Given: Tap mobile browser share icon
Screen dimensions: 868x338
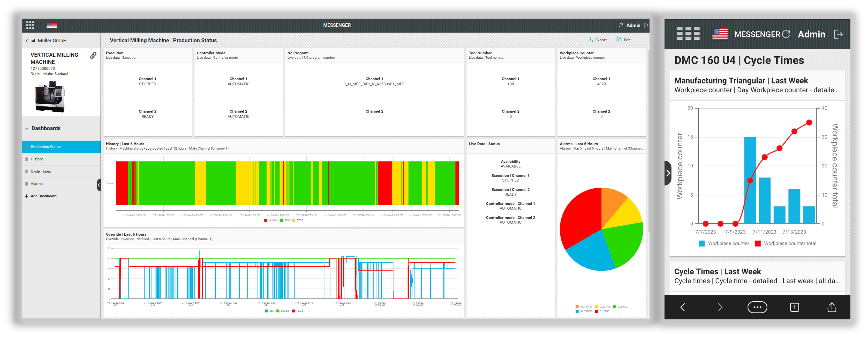Looking at the screenshot, I should pyautogui.click(x=832, y=307).
